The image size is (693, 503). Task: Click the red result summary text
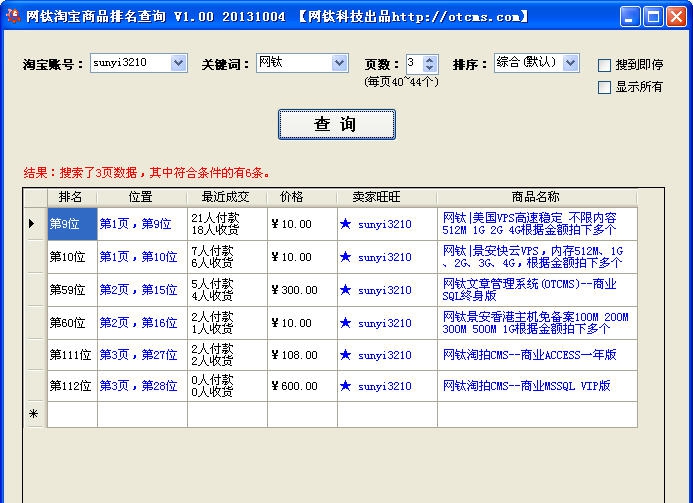147,172
